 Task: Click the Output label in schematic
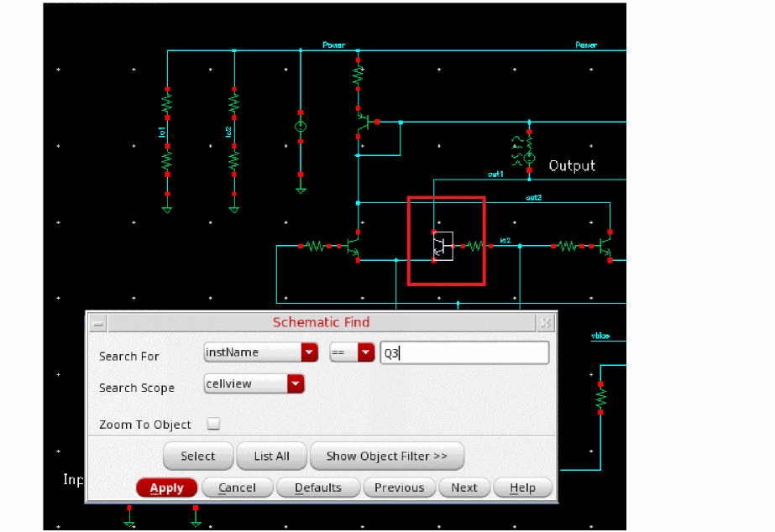pyautogui.click(x=572, y=165)
